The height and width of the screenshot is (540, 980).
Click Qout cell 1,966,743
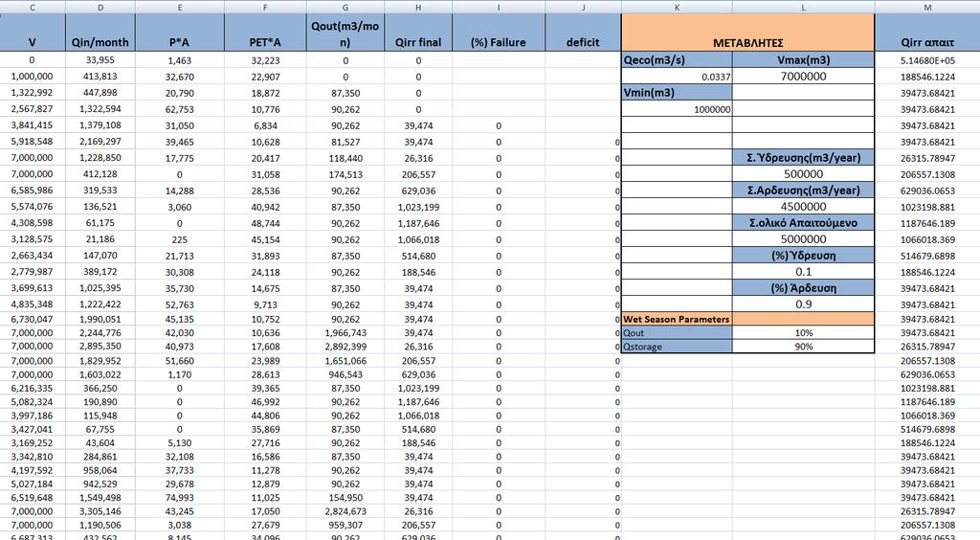point(345,332)
